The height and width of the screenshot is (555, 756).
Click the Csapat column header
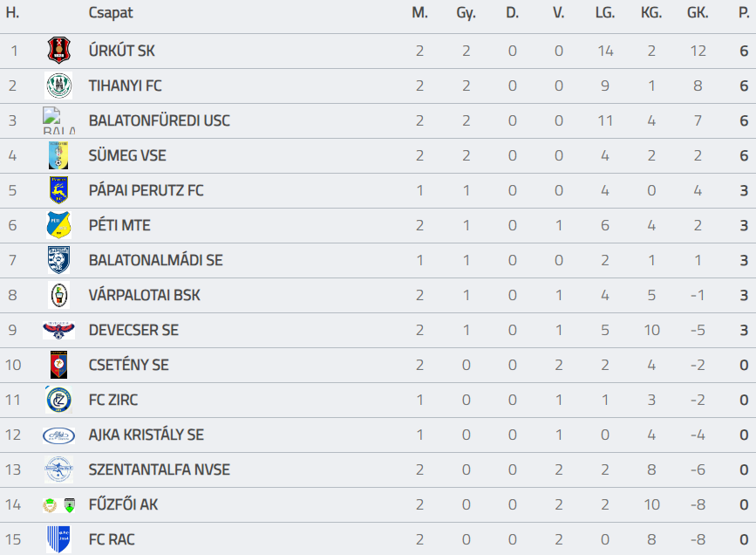pos(110,13)
